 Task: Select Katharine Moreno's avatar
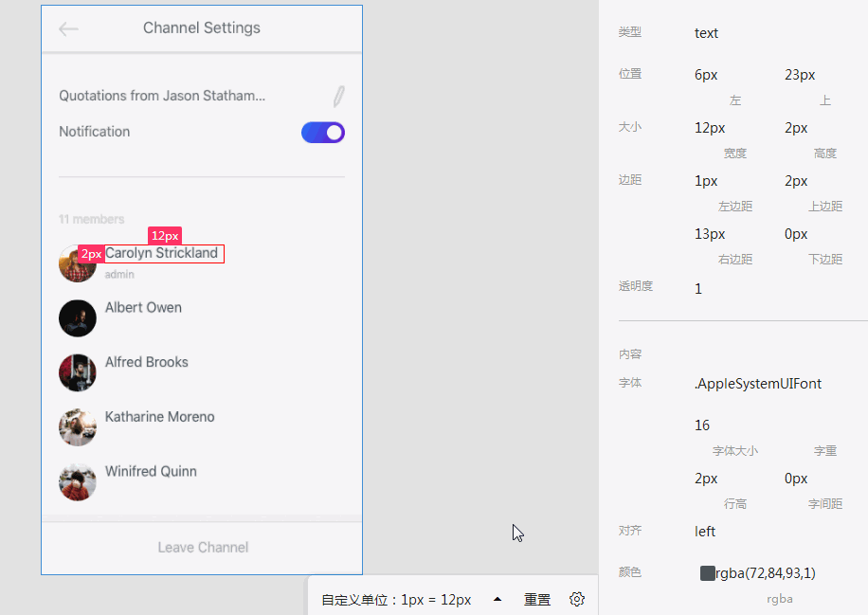click(x=78, y=427)
